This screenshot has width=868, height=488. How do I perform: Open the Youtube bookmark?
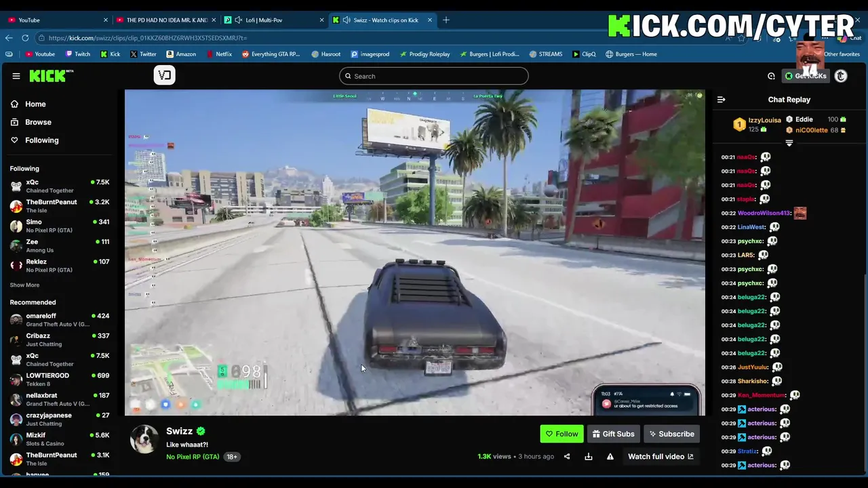[40, 54]
